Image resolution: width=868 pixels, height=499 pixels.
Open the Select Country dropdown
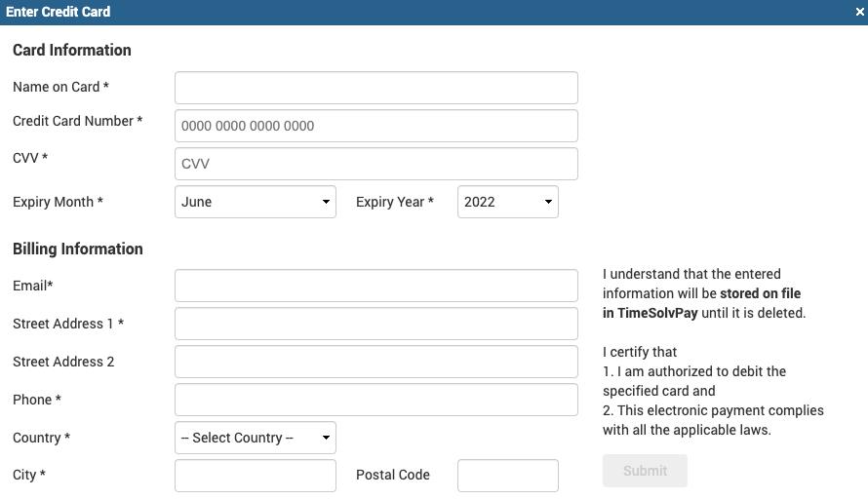point(256,438)
